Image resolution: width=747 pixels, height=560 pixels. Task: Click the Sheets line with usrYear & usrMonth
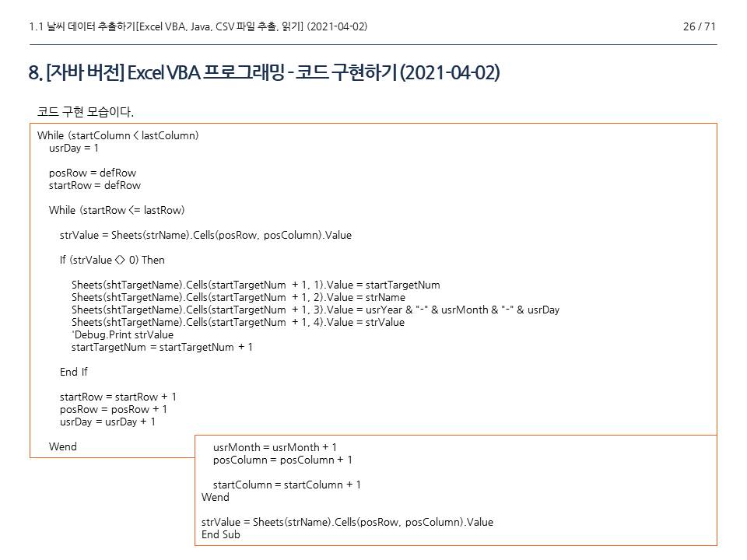pyautogui.click(x=315, y=310)
